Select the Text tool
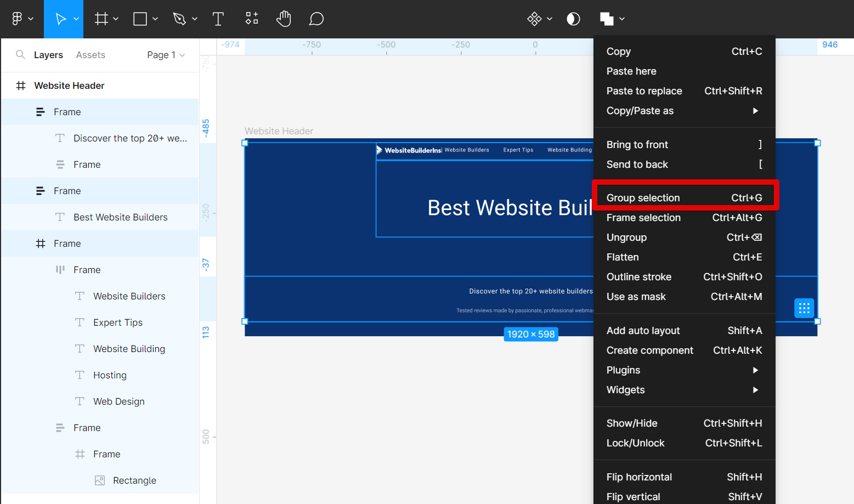The image size is (854, 504). (218, 19)
